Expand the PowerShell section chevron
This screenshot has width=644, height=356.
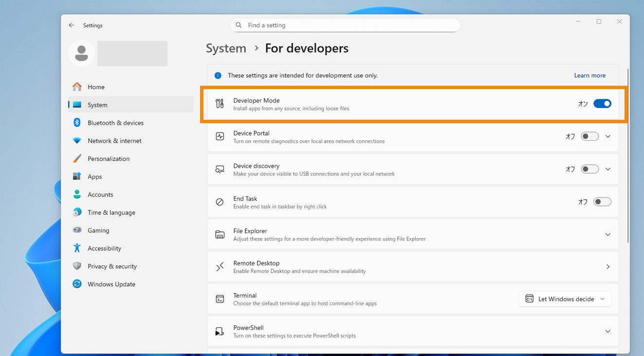[x=607, y=331]
